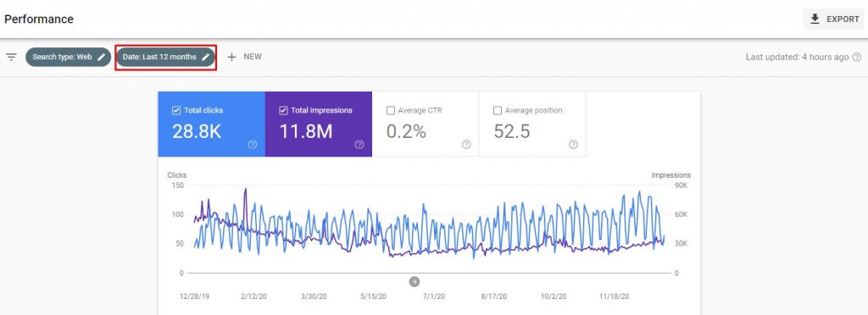Open the filter list icon

point(12,57)
